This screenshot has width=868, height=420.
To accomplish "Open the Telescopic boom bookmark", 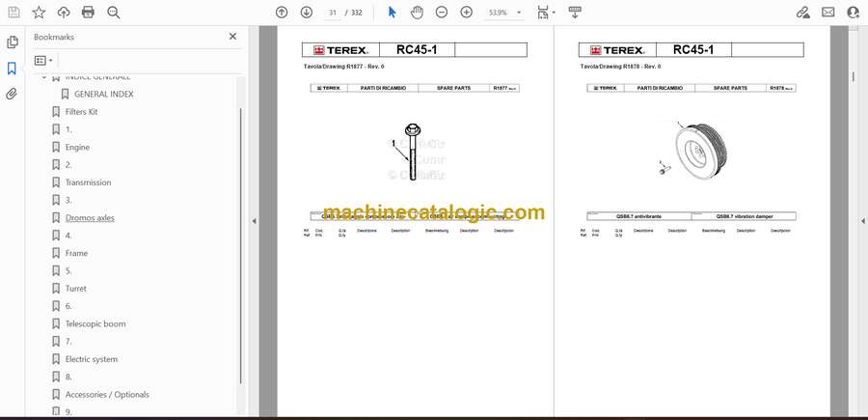I will coord(95,323).
